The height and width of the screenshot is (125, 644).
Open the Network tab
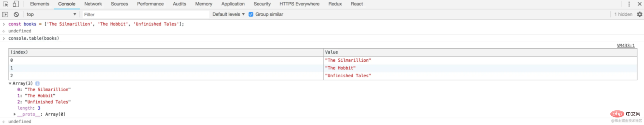point(93,4)
